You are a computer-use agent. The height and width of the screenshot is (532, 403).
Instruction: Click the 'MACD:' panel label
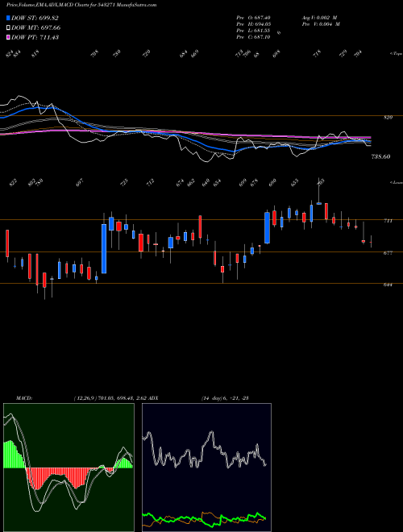tap(23, 398)
